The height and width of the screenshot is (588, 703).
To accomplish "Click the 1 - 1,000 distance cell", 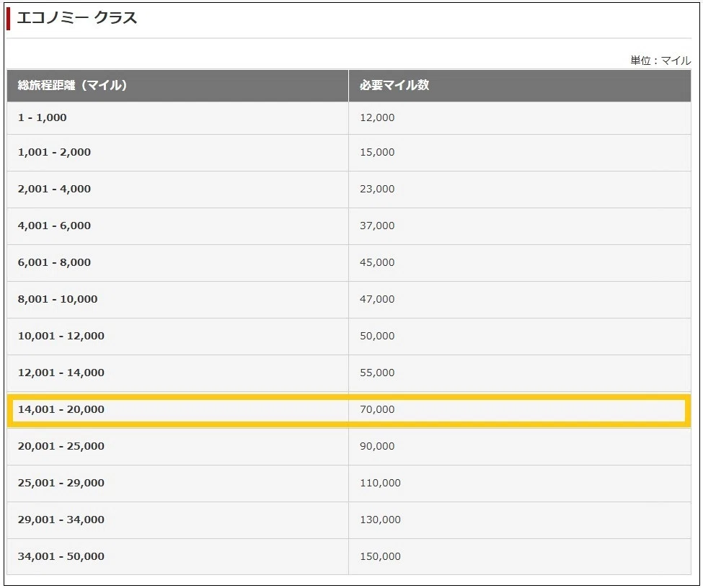I will pos(177,118).
